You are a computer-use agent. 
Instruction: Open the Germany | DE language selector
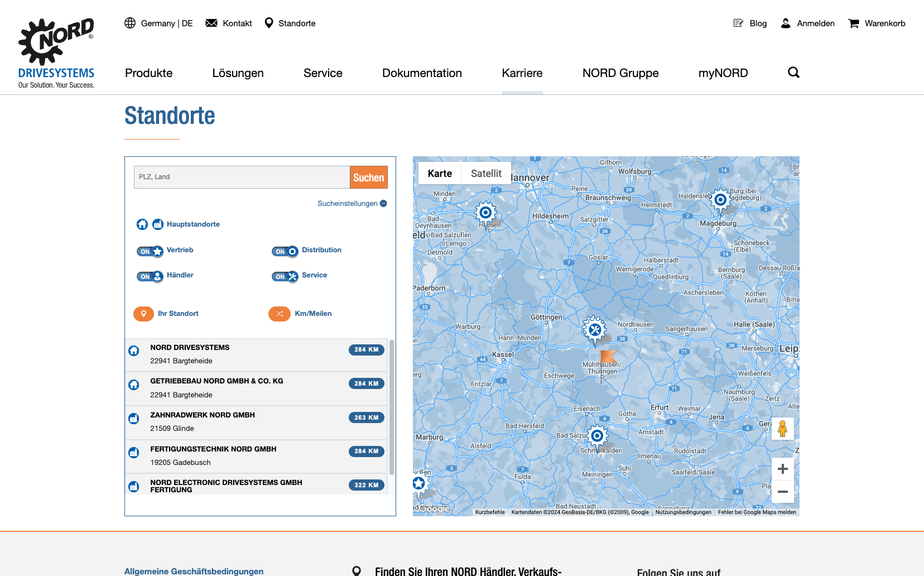point(158,23)
